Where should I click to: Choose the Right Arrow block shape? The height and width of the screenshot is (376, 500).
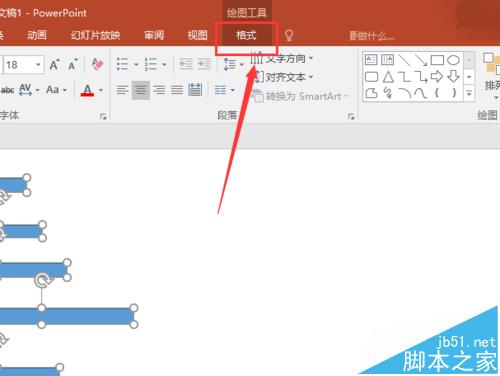tap(437, 77)
